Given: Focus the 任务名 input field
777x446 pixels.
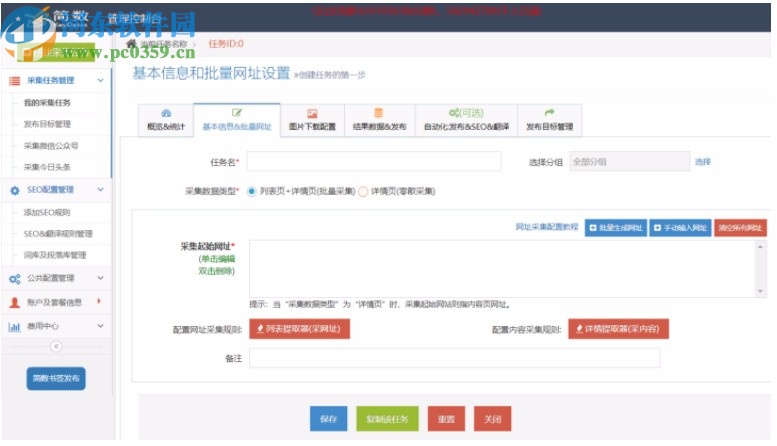Looking at the screenshot, I should coord(374,162).
